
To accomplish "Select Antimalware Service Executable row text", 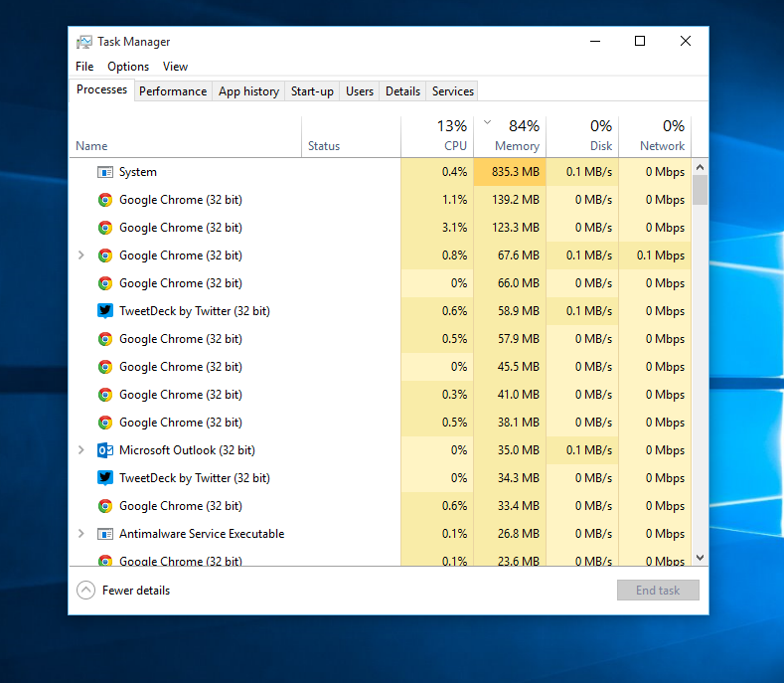I will (202, 534).
